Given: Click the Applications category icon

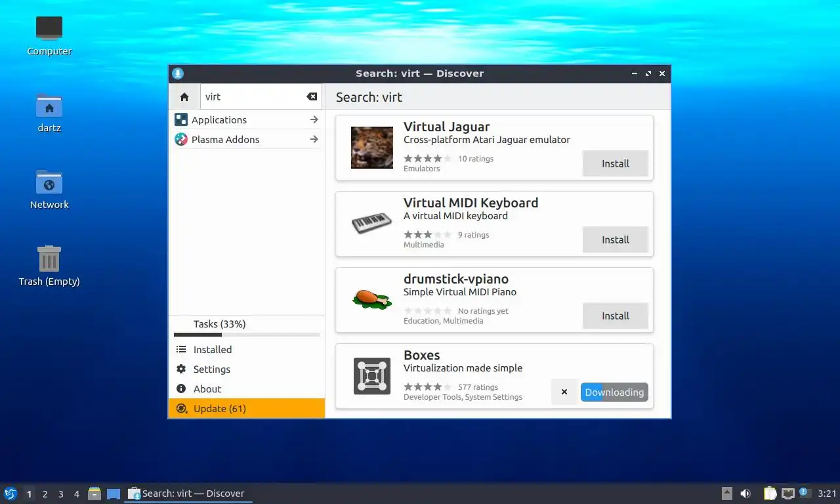Looking at the screenshot, I should point(181,119).
